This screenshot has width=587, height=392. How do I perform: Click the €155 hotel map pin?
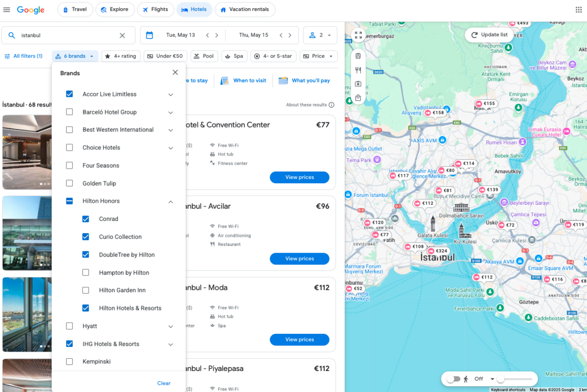point(486,104)
